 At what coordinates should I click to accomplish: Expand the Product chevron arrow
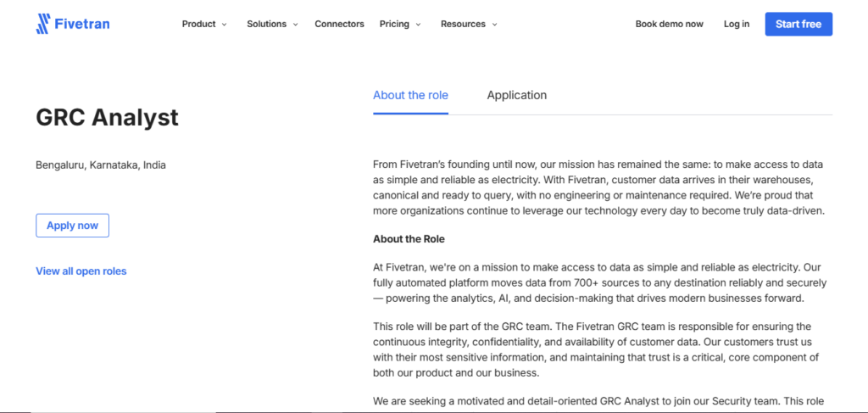click(x=224, y=25)
